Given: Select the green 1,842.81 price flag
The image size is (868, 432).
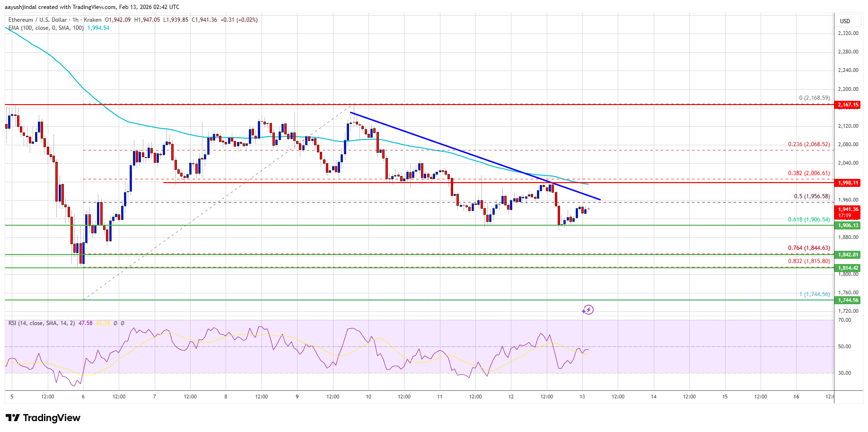Looking at the screenshot, I should 848,254.
